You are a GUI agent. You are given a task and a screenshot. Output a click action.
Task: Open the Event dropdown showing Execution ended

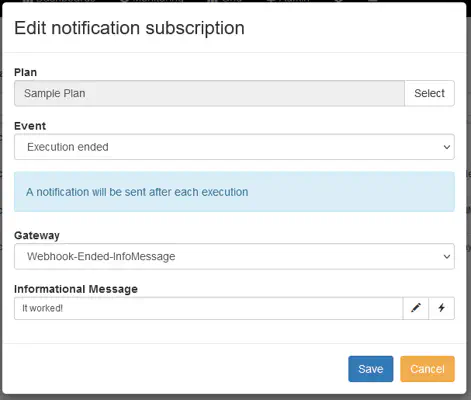click(234, 147)
